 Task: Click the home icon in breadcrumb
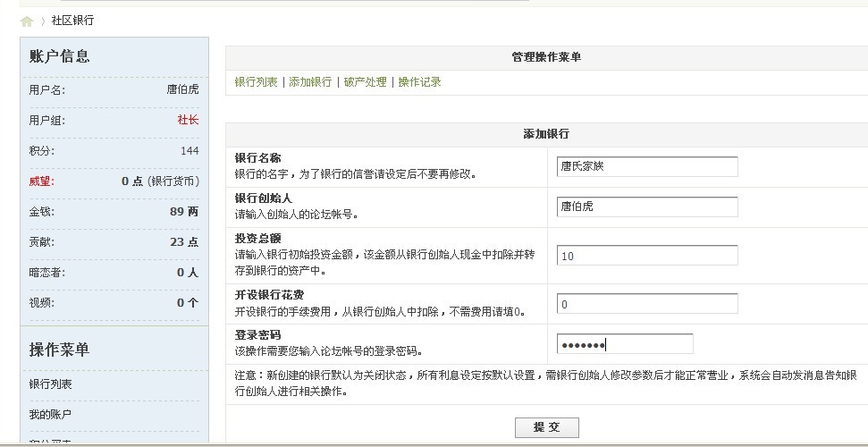pyautogui.click(x=27, y=21)
